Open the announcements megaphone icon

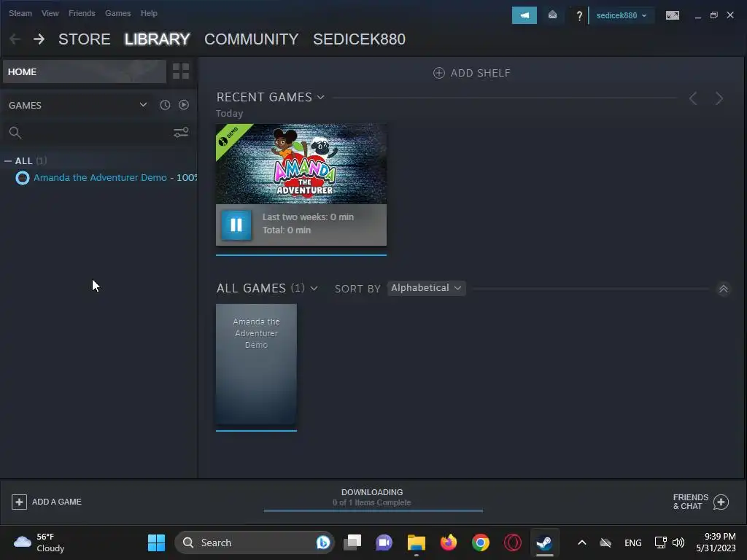524,15
